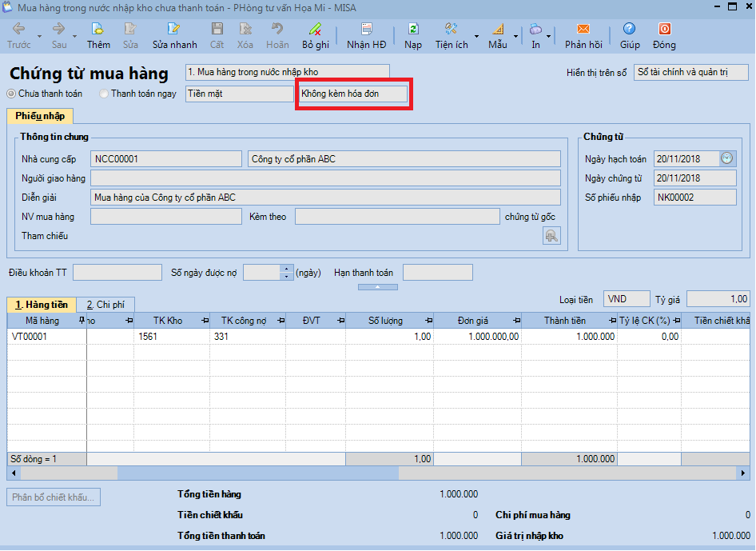Click the Tham chiếu search reference icon
The image size is (756, 551).
coord(551,236)
